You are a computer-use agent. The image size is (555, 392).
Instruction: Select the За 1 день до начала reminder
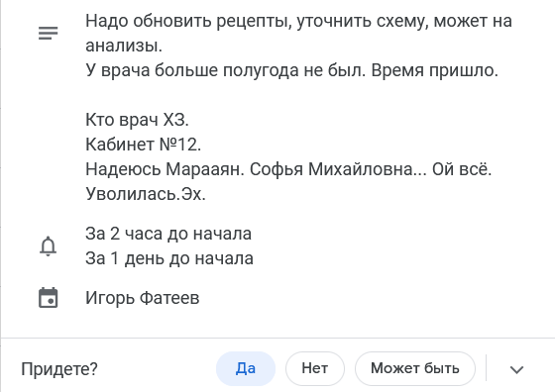click(x=169, y=258)
